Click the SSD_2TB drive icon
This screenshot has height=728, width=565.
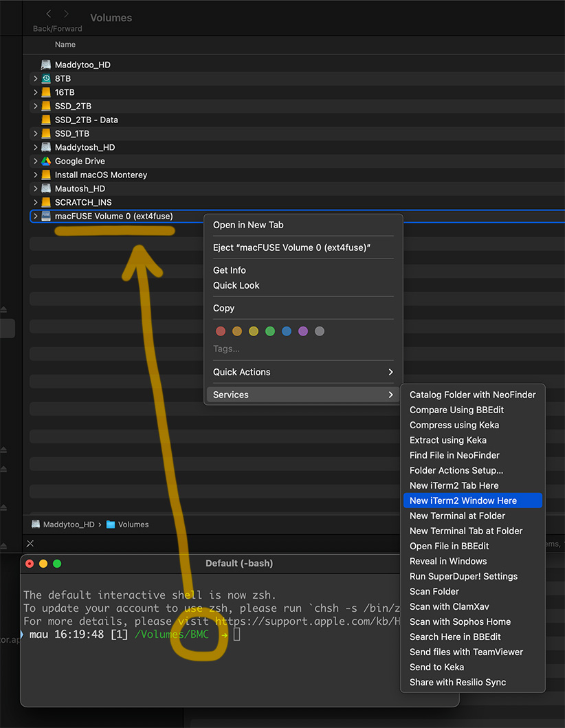[46, 106]
